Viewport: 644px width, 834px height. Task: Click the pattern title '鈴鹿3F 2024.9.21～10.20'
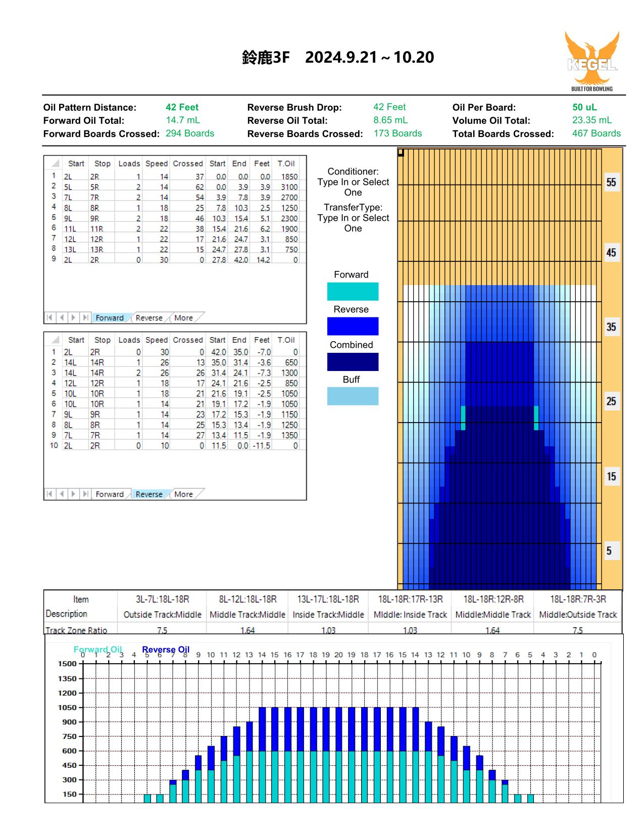point(338,57)
